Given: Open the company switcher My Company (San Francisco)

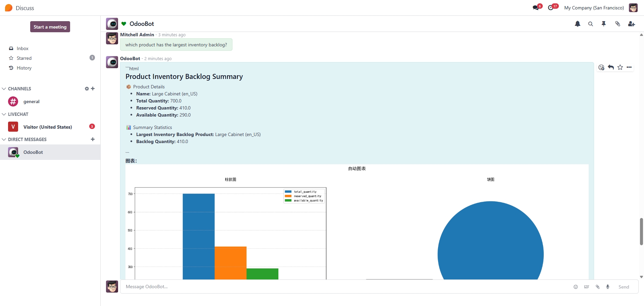Looking at the screenshot, I should point(594,8).
